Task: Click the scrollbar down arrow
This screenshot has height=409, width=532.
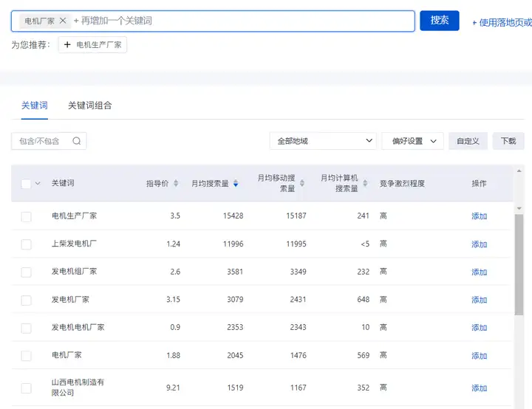Action: coord(519,208)
